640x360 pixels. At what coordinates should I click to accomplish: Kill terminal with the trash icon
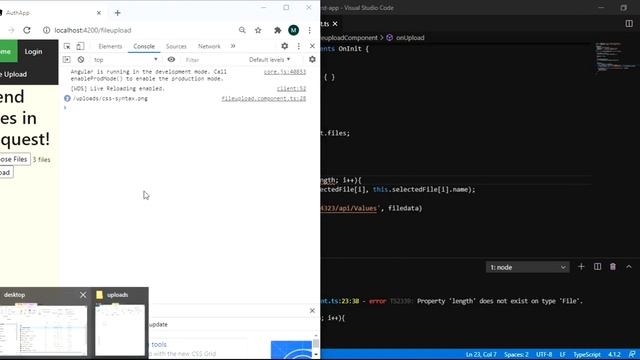pyautogui.click(x=613, y=267)
